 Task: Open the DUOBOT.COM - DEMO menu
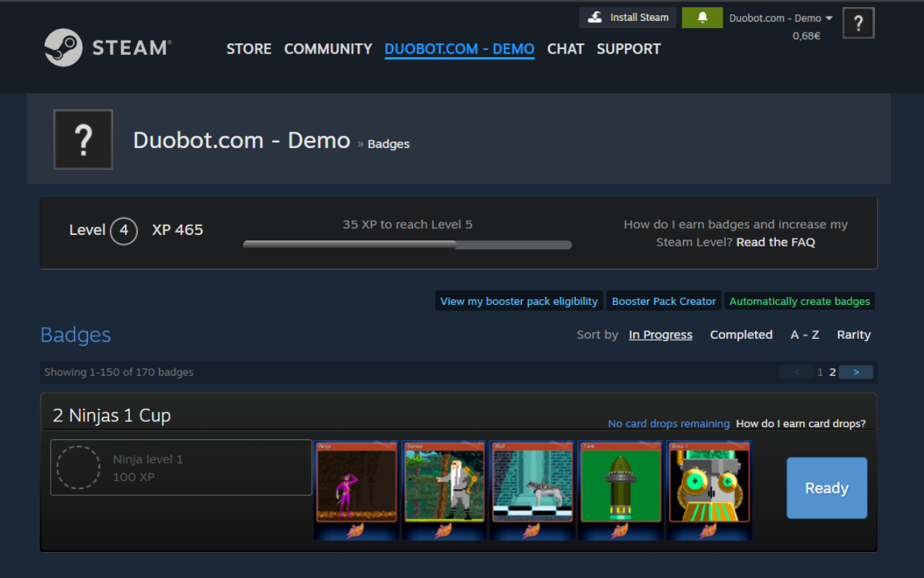[x=459, y=49]
